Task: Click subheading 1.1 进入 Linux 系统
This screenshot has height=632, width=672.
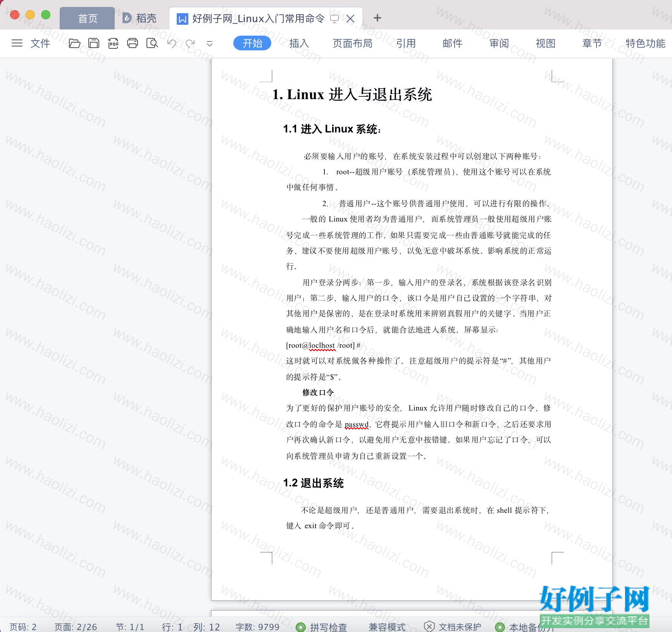Action: point(332,129)
